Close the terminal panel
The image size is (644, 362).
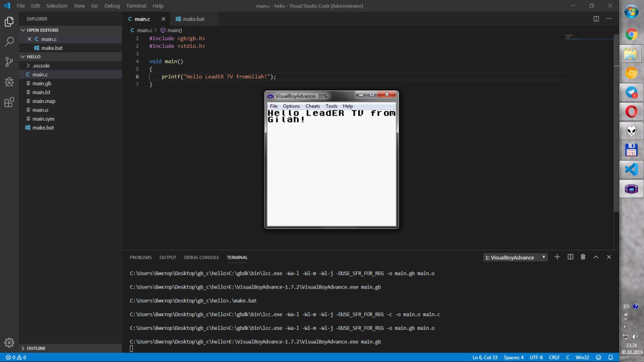(609, 257)
